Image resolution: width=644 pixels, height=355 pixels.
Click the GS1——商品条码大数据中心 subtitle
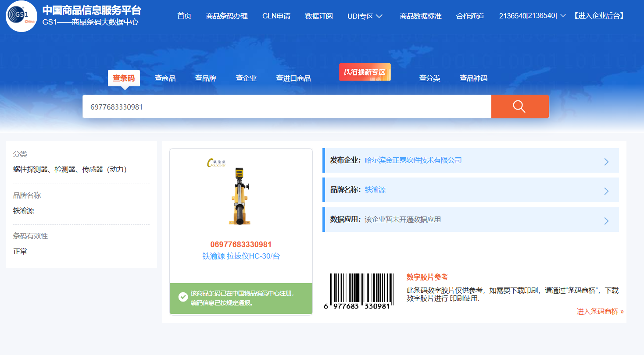point(90,22)
